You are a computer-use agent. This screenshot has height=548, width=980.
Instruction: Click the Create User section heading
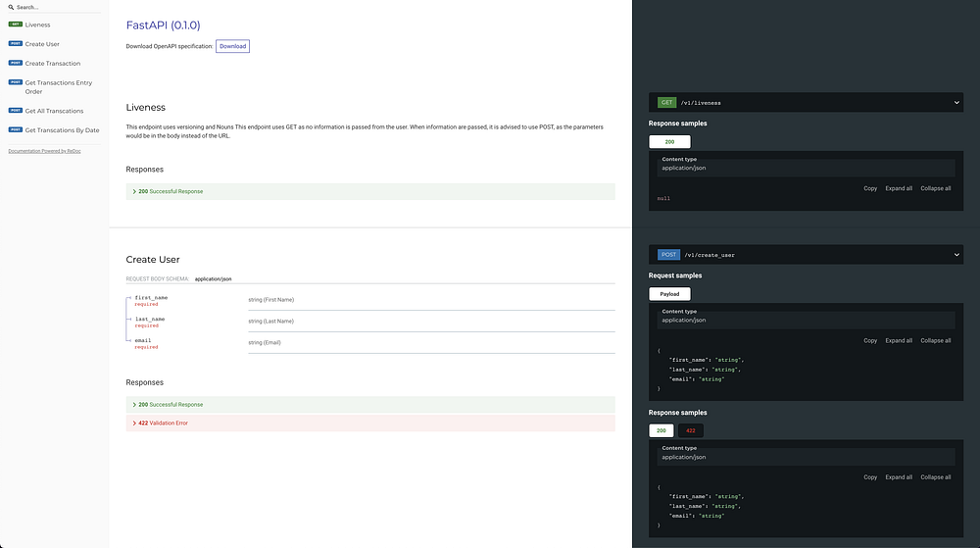[153, 260]
